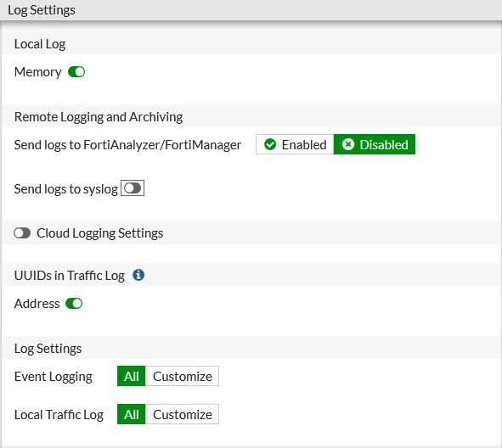Click the Address label text
502x448 pixels.
tap(37, 304)
